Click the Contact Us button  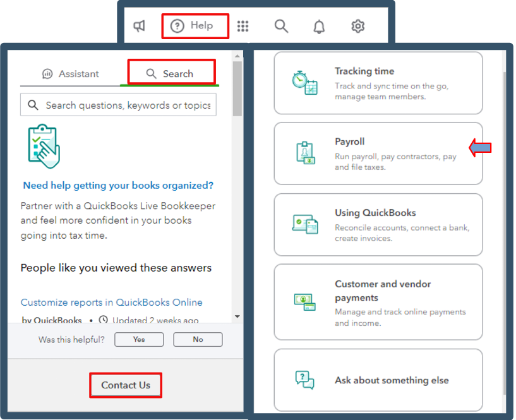(126, 385)
